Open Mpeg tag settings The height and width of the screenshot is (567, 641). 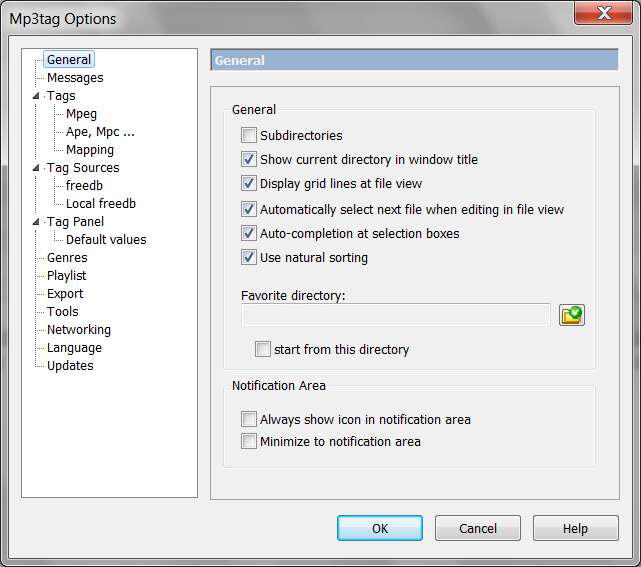(81, 114)
